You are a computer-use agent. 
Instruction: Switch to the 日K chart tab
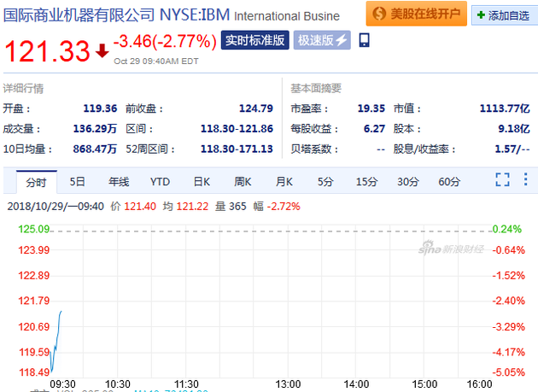pos(202,181)
